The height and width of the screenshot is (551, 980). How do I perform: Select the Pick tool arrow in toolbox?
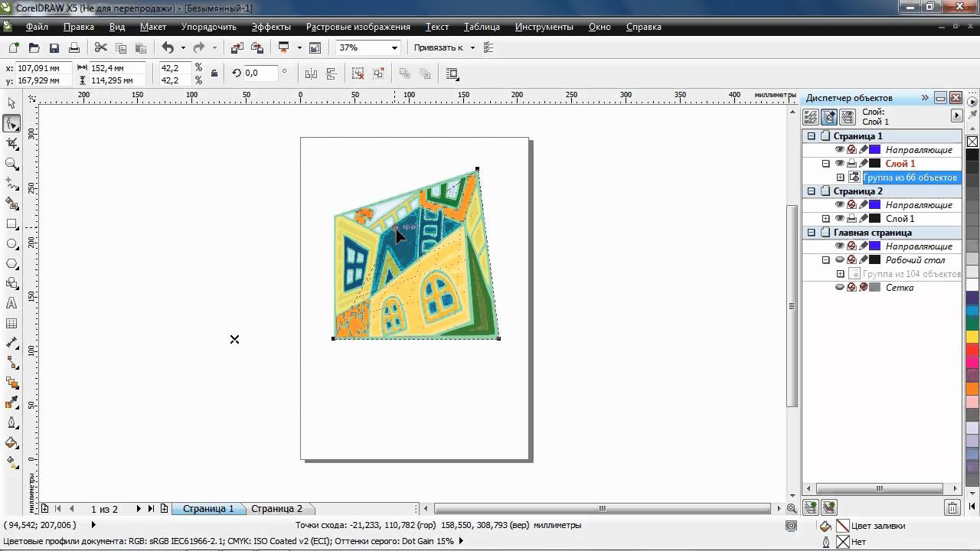11,103
